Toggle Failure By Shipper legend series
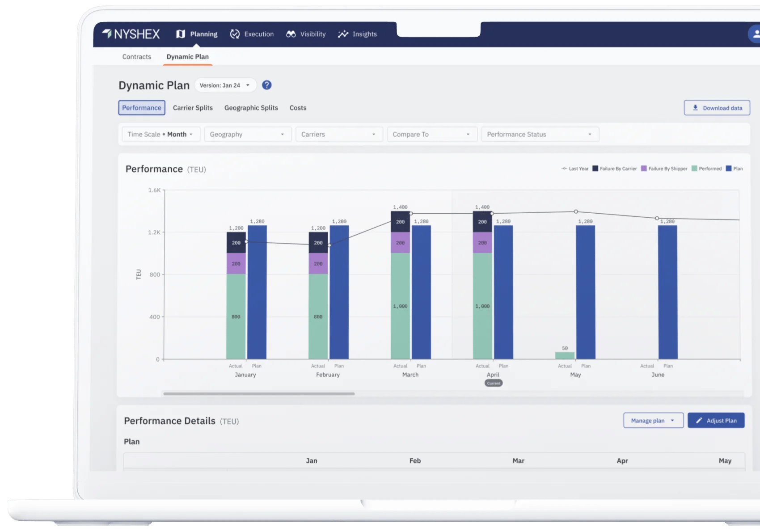This screenshot has width=760, height=532. click(664, 169)
